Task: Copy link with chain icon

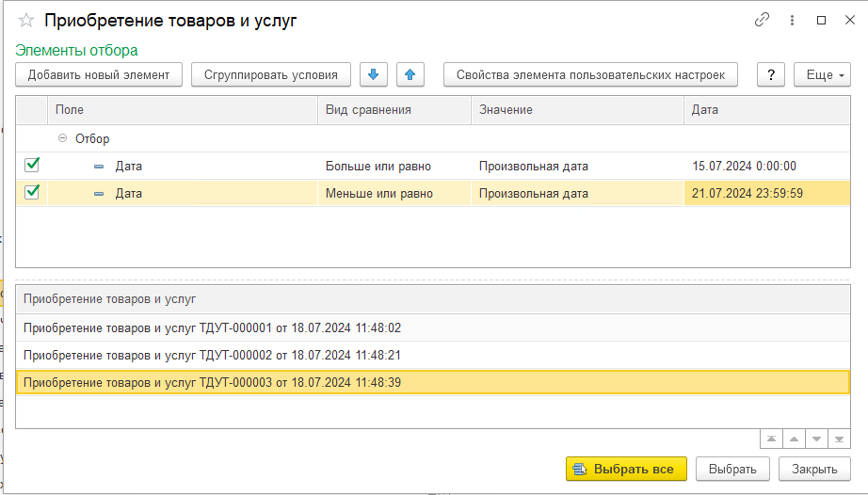Action: (x=762, y=20)
